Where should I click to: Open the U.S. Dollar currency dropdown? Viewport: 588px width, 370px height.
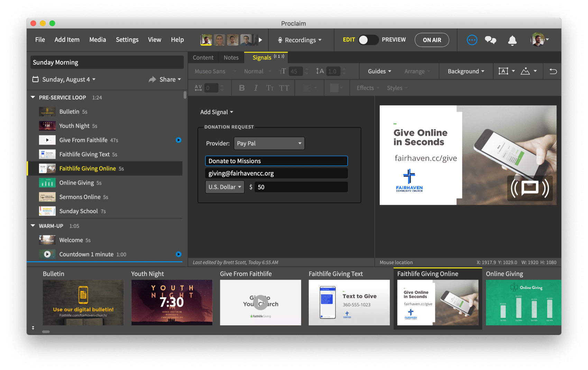tap(225, 187)
